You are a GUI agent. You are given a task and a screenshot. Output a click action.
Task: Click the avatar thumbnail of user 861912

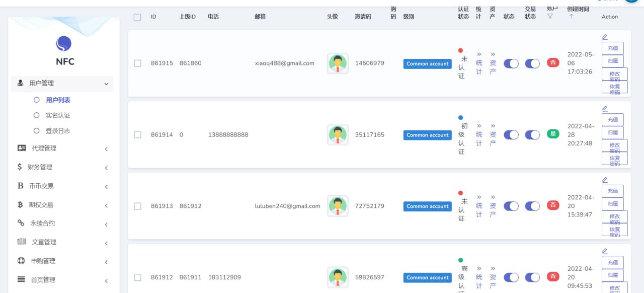click(x=338, y=277)
